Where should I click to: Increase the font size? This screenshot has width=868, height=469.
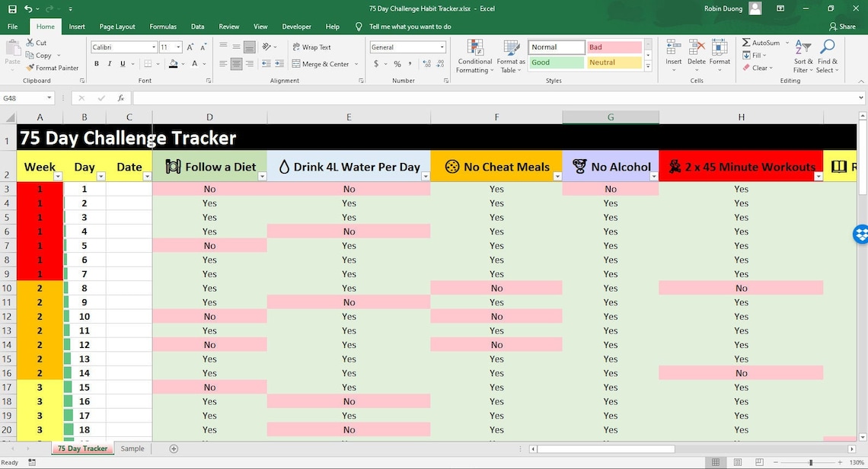(190, 47)
